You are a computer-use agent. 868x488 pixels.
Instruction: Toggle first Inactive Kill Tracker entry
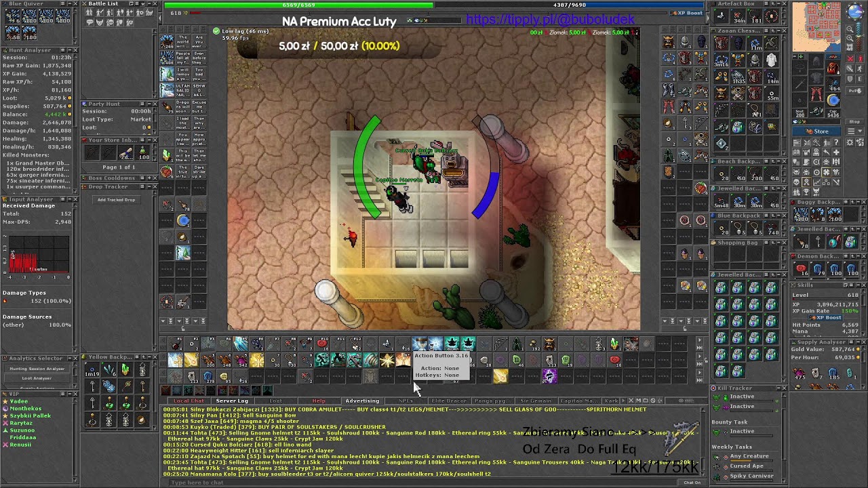(742, 396)
